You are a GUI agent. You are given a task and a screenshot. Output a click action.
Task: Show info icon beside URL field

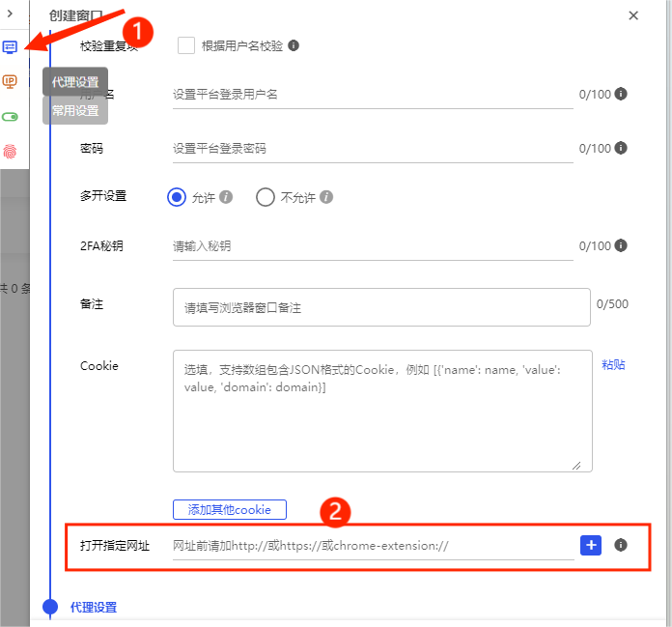pos(621,545)
